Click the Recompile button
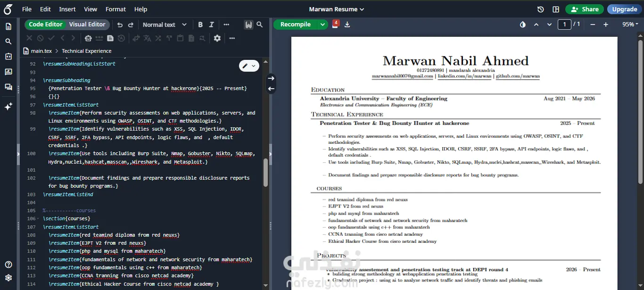The height and width of the screenshot is (290, 644). (x=296, y=25)
